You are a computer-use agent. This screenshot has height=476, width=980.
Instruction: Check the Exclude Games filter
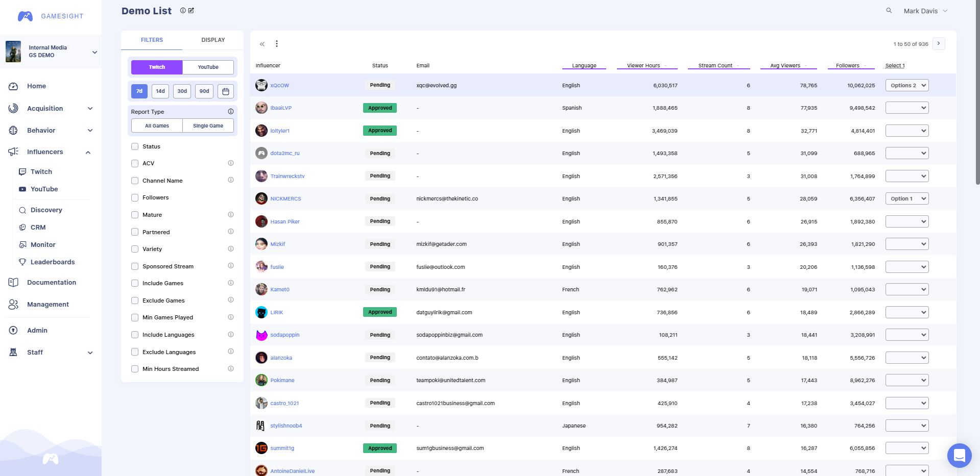click(x=135, y=300)
